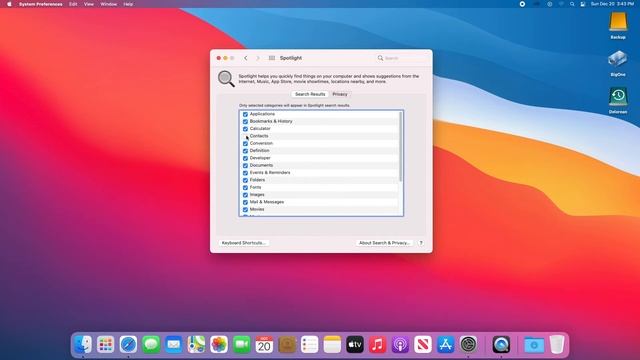Uncheck Bookmarks & History category
The height and width of the screenshot is (360, 640).
tap(245, 122)
